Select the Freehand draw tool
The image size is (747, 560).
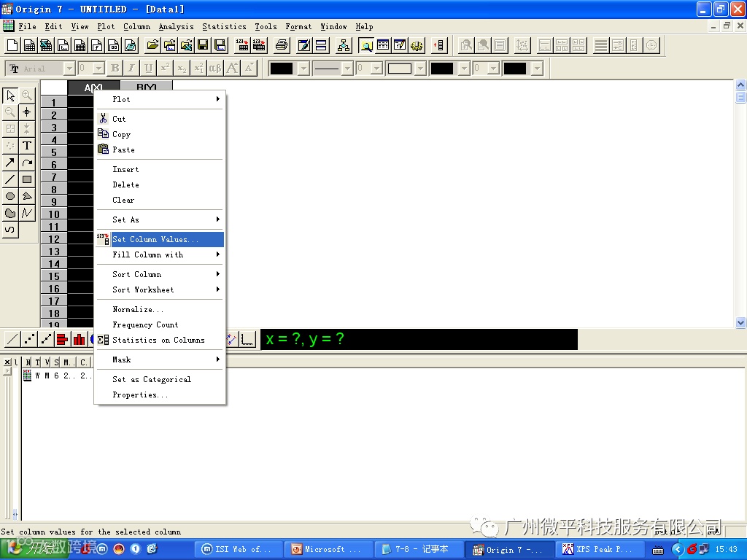pos(10,230)
